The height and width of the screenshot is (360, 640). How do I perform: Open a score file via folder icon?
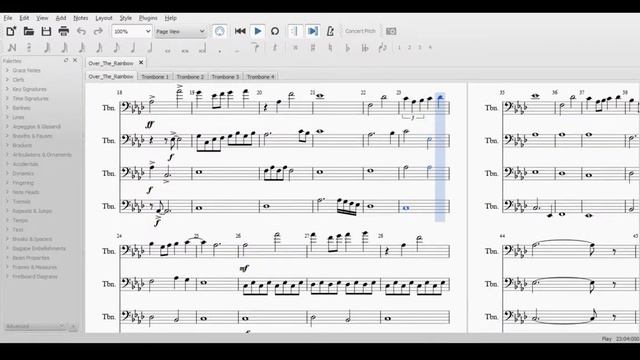tap(29, 31)
